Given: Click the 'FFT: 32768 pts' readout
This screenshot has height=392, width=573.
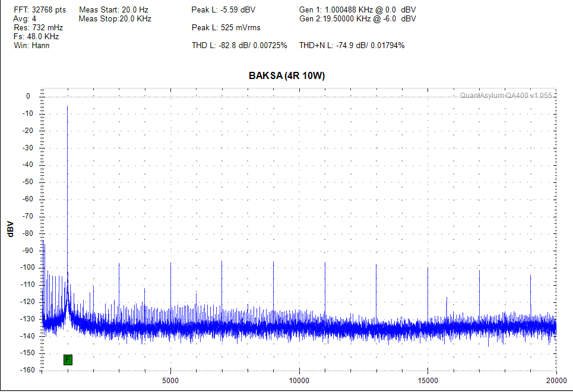Looking at the screenshot, I should tap(40, 10).
